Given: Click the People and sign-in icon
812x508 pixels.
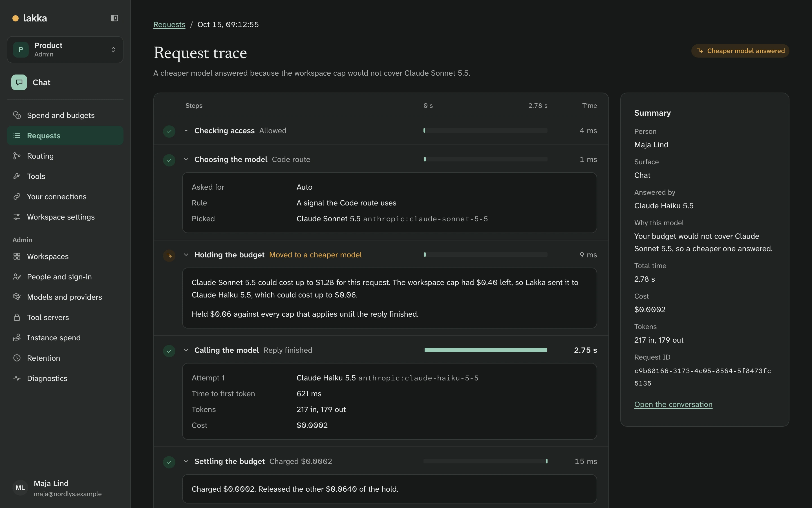Looking at the screenshot, I should pos(17,277).
